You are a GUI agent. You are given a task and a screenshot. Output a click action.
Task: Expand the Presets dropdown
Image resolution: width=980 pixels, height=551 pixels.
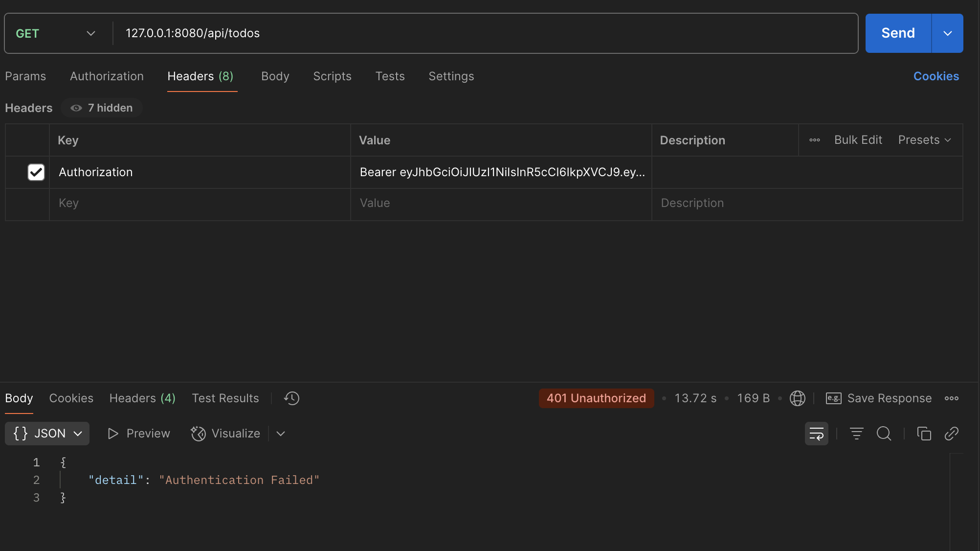pos(924,140)
